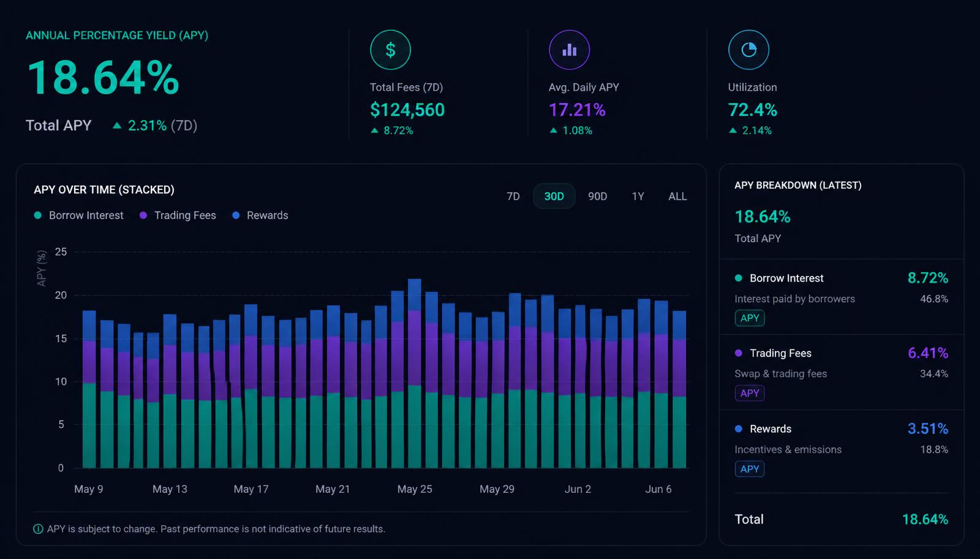The height and width of the screenshot is (559, 980).
Task: Click the blue dot beside Rewards breakdown
Action: click(739, 429)
